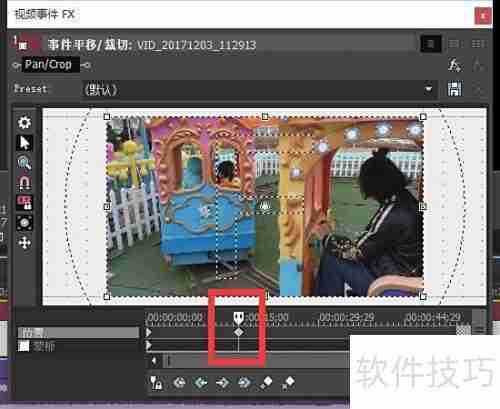
Task: Select the Position track row
Action: point(78,332)
